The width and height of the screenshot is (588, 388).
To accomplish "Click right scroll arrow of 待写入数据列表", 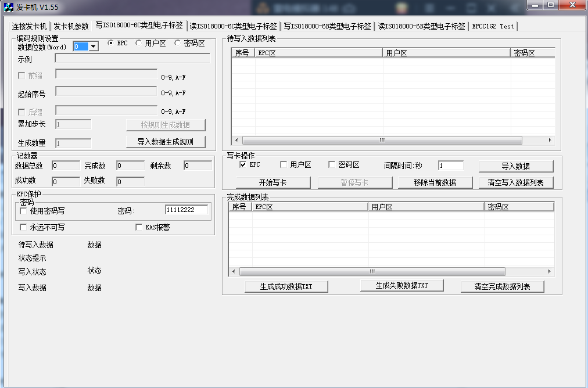I will [x=550, y=140].
